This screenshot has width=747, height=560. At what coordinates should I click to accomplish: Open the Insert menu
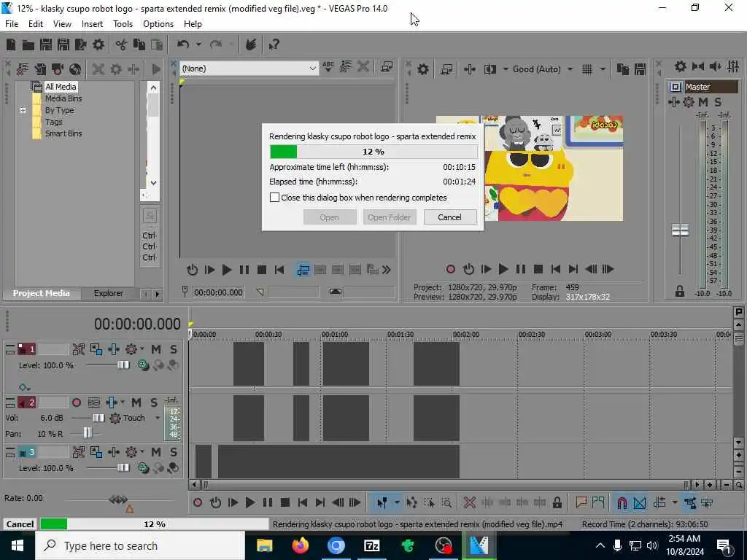click(x=92, y=24)
